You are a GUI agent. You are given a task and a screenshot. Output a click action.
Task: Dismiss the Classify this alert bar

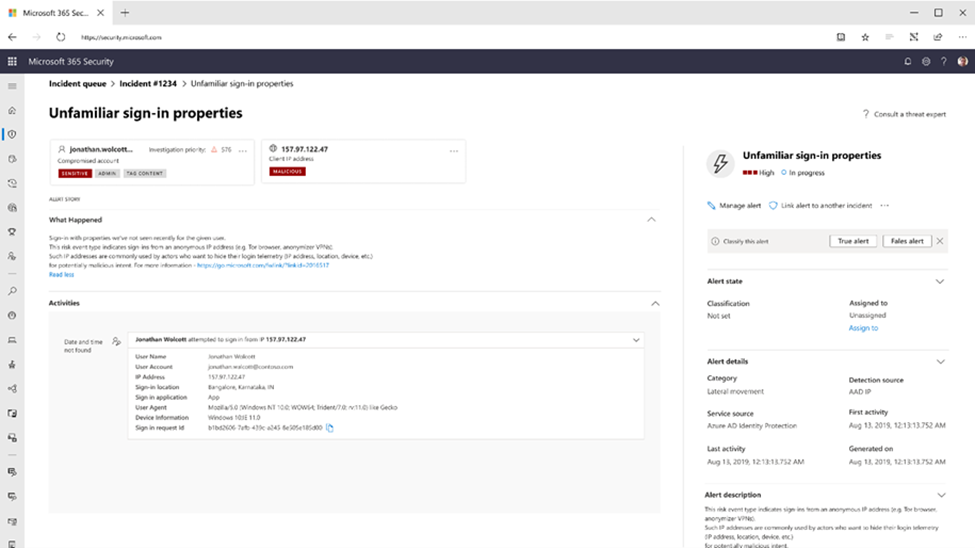click(940, 241)
